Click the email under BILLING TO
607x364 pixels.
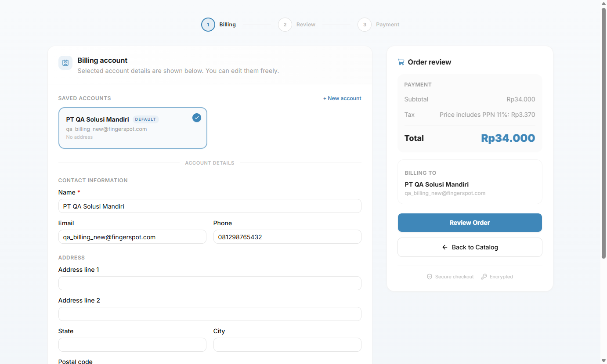(445, 193)
